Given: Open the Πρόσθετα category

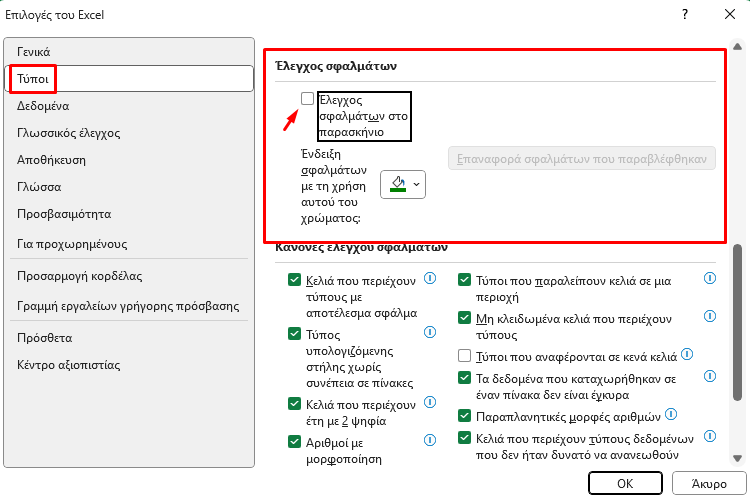Looking at the screenshot, I should point(129,338).
